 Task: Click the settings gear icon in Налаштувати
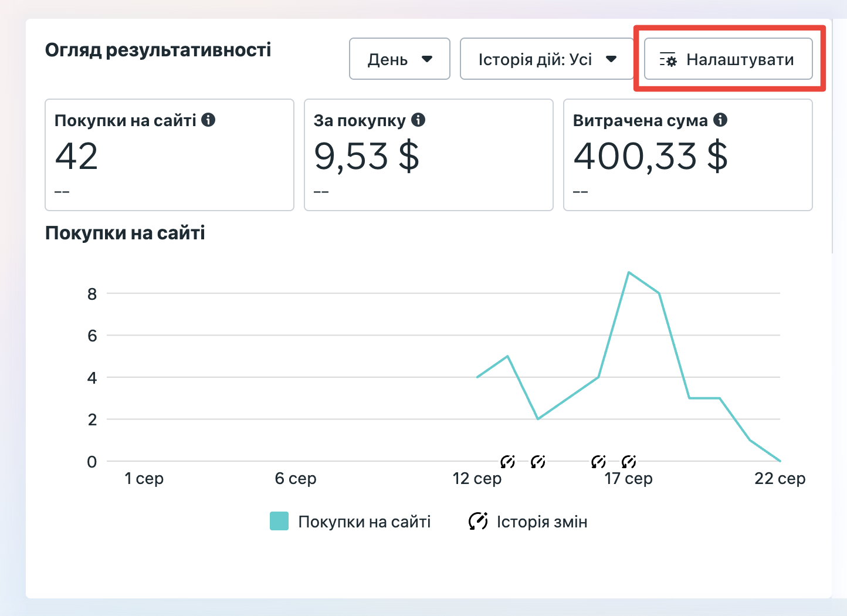click(x=668, y=60)
